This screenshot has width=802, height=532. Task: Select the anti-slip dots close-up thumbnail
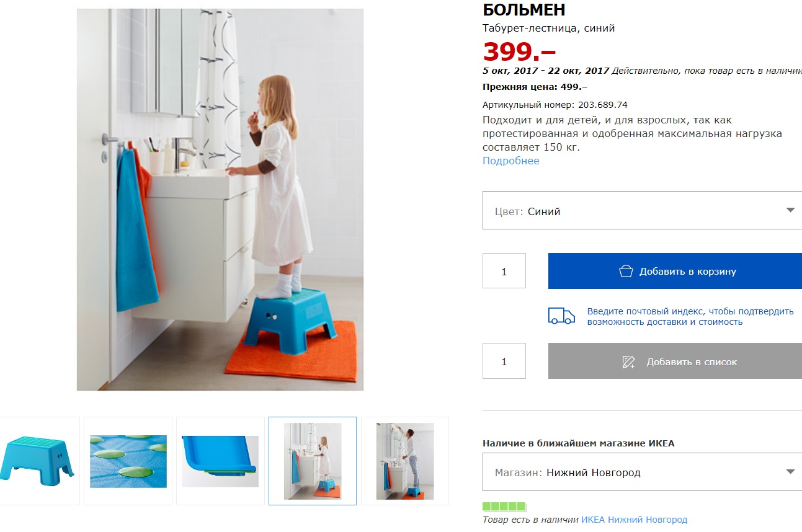[128, 461]
